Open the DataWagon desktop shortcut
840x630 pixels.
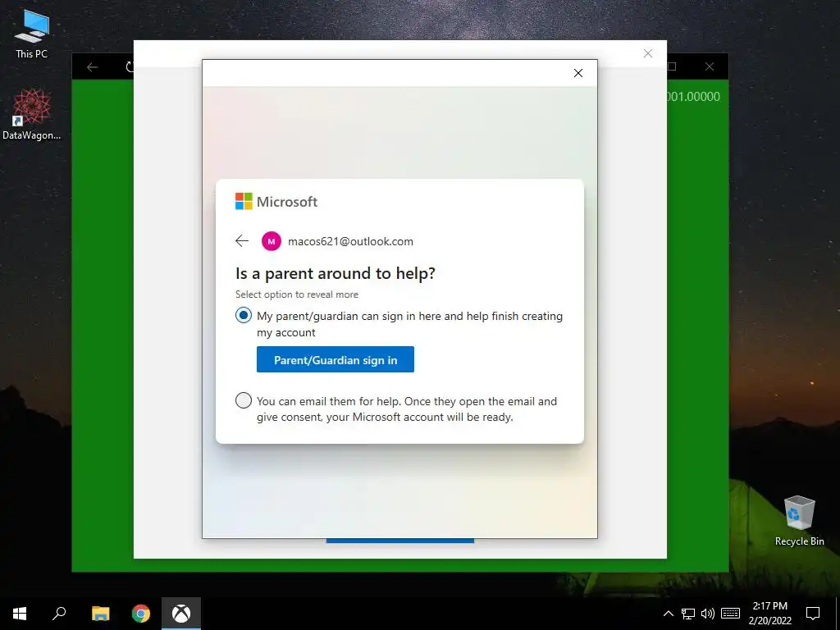(x=32, y=115)
